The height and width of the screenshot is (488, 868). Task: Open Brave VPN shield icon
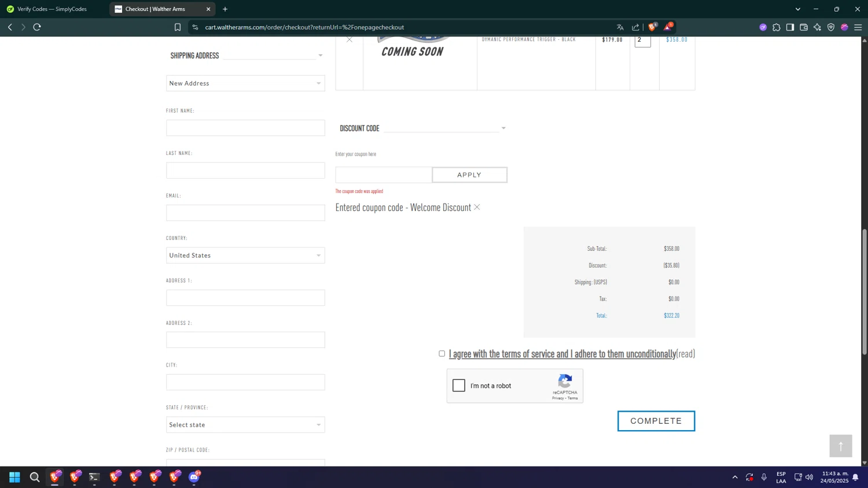coord(831,27)
